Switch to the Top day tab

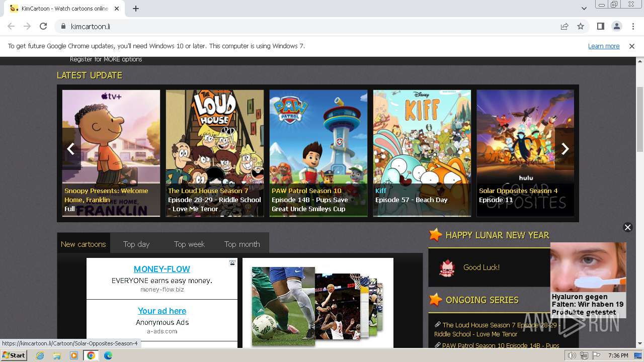tap(136, 244)
